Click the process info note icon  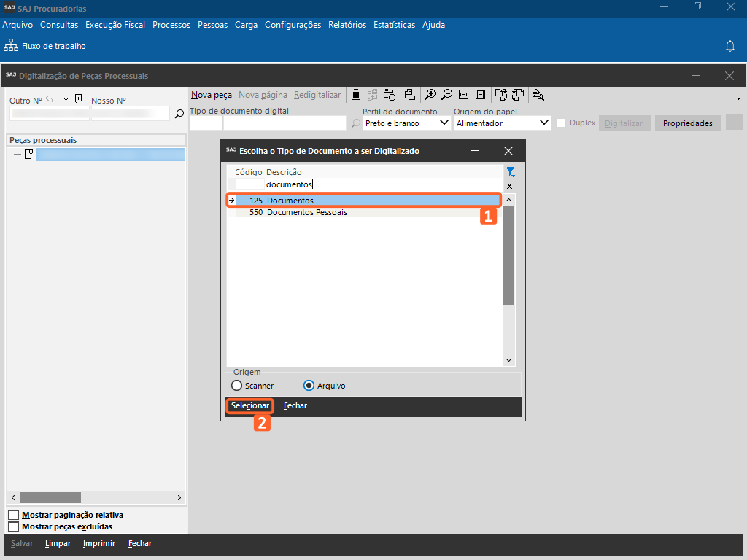[x=79, y=99]
